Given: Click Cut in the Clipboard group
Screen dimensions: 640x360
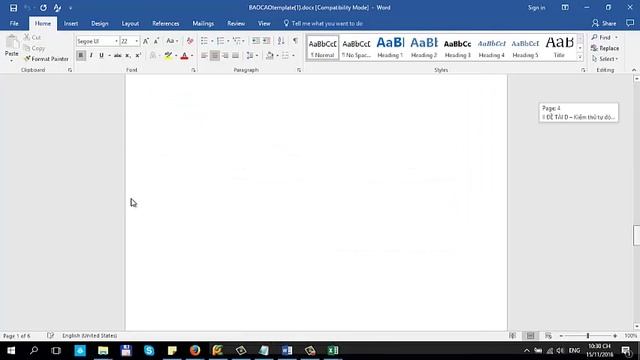Looking at the screenshot, I should (32, 37).
